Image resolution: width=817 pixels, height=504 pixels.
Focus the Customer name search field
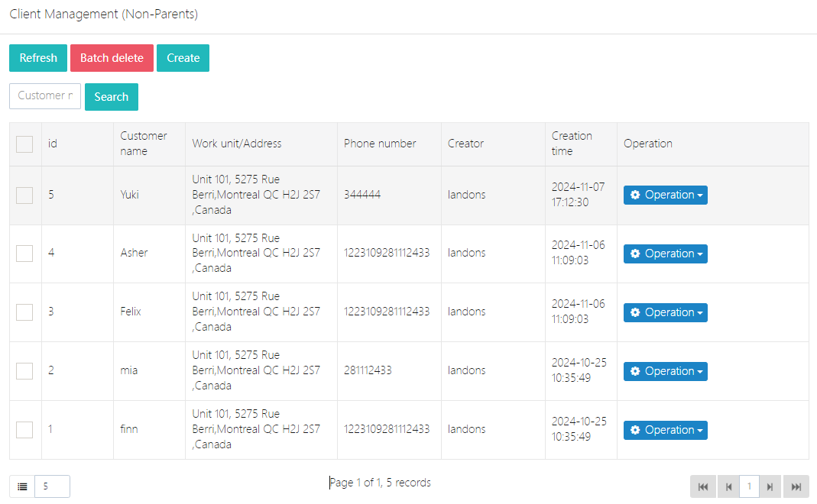click(45, 96)
